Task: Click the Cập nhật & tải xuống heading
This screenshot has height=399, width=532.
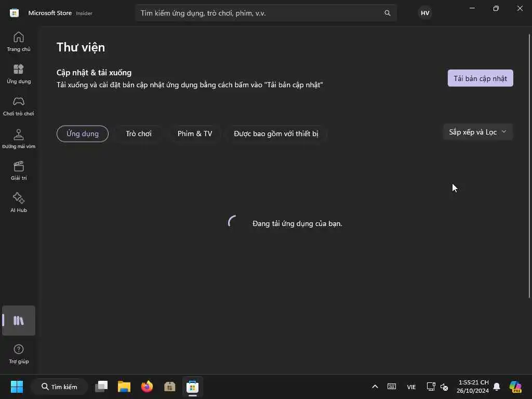Action: 94,73
